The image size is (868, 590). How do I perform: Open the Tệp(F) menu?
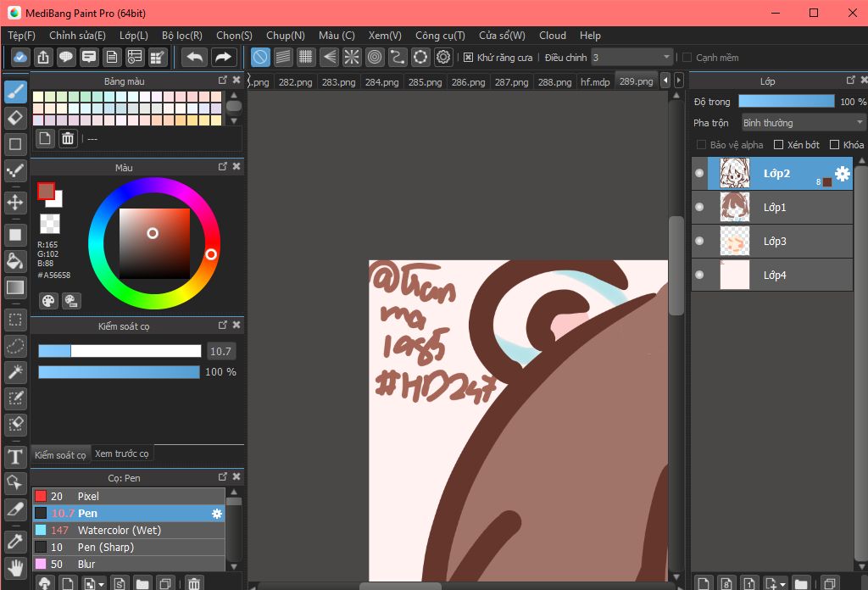tap(21, 36)
